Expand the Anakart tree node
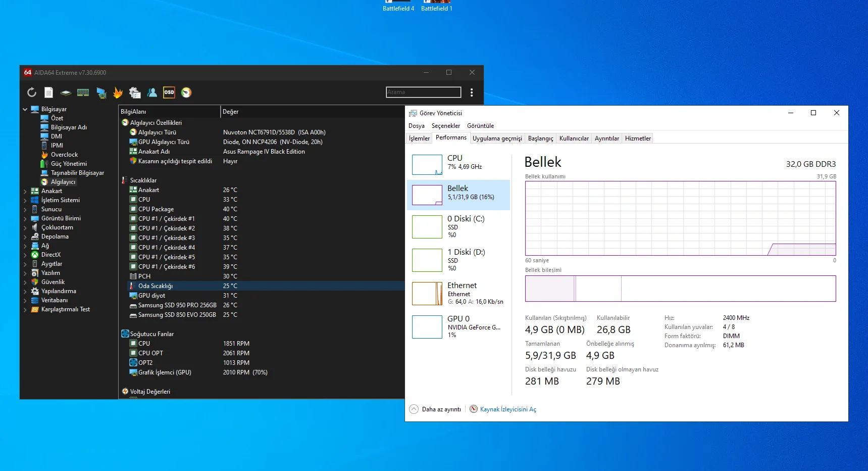Screen dimensions: 868x471 pyautogui.click(x=25, y=191)
